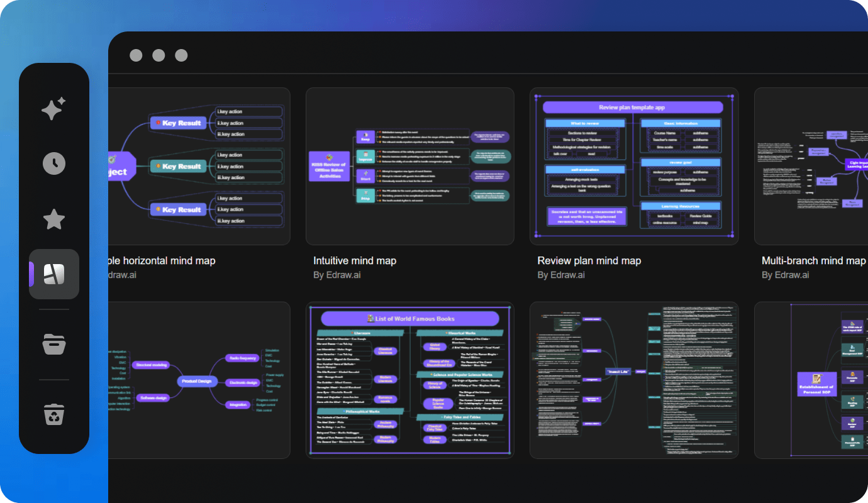This screenshot has height=503, width=868.
Task: Click the middle gray window control dot
Action: click(x=159, y=55)
